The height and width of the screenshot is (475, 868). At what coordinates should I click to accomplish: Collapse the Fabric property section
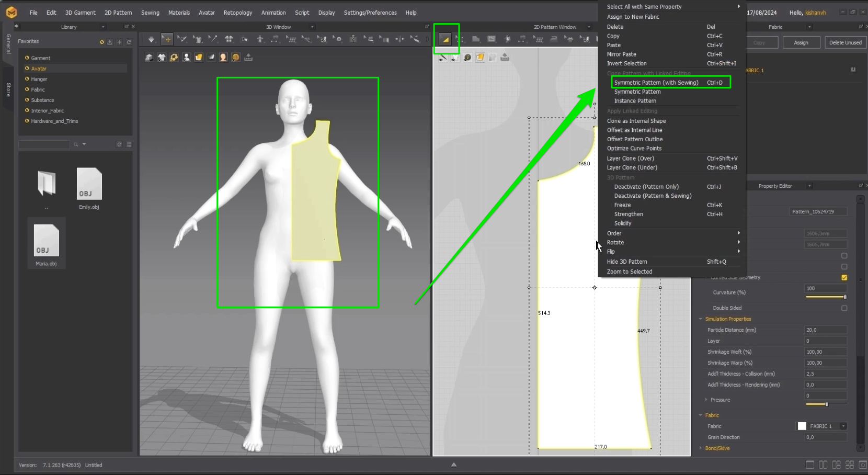pos(701,415)
